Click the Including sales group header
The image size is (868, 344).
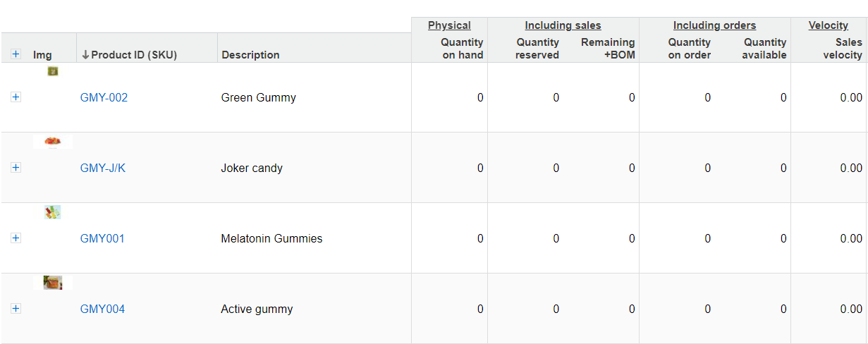[x=563, y=25]
